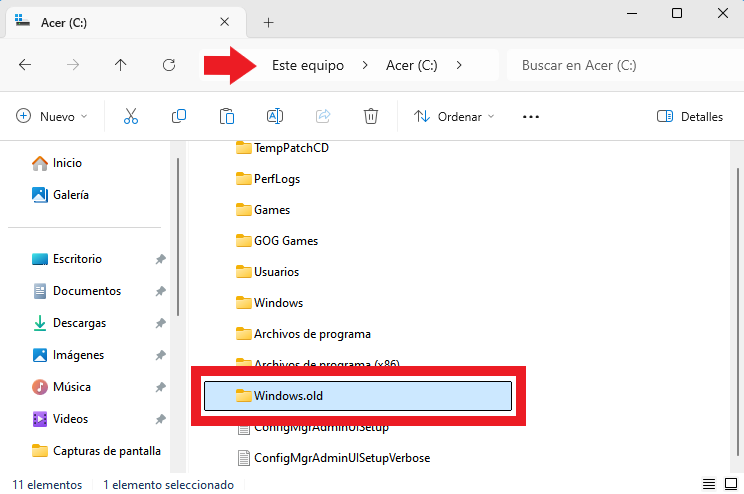744x494 pixels.
Task: Refresh the current folder view
Action: click(x=169, y=65)
